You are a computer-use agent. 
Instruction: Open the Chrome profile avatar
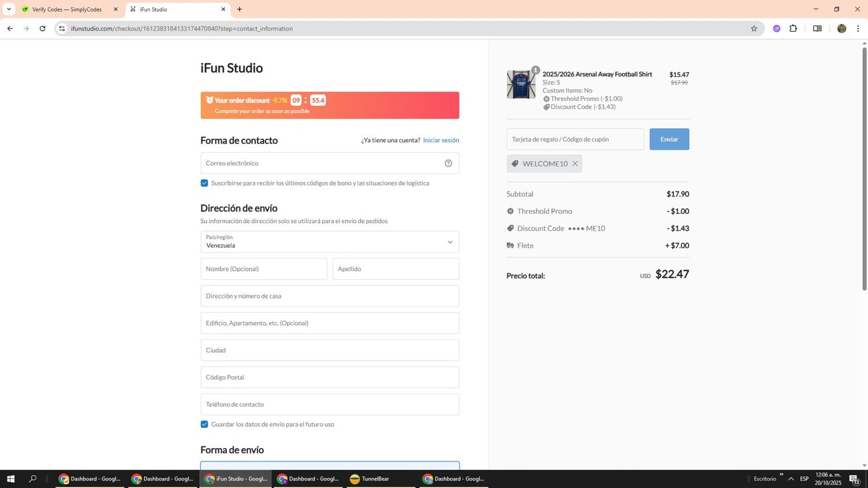(841, 28)
